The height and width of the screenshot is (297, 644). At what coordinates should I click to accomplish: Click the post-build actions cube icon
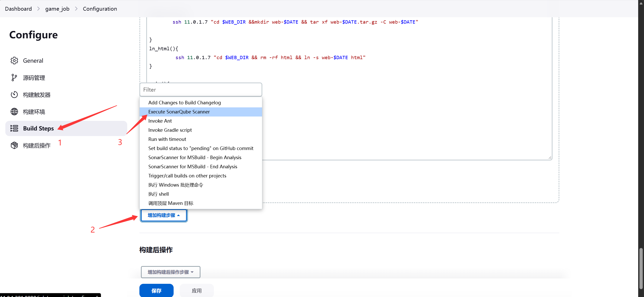(14, 145)
